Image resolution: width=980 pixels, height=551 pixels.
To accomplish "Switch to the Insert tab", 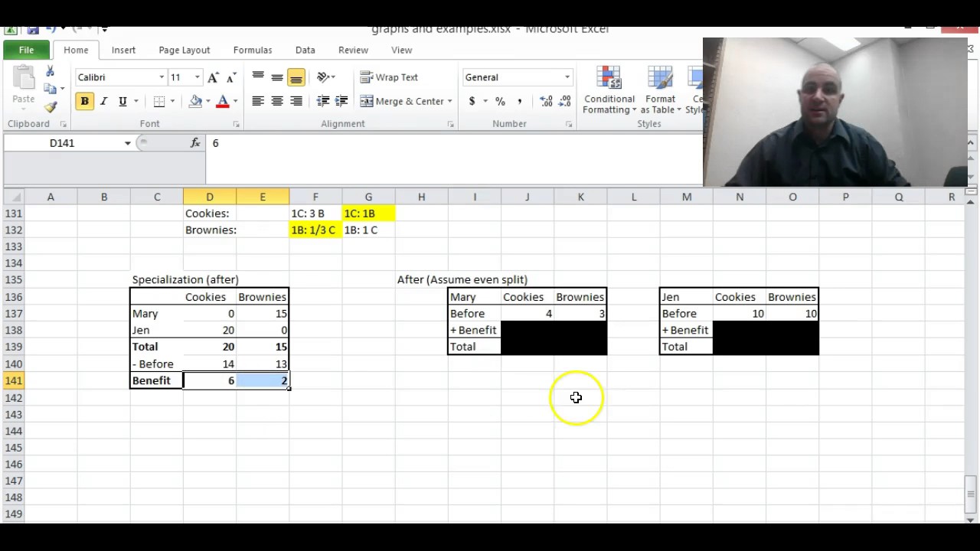I will [123, 50].
